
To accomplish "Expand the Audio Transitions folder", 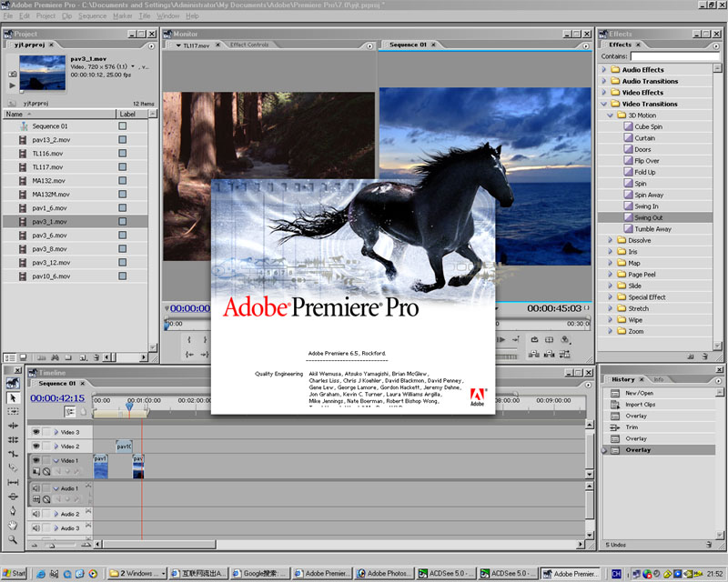I will 604,81.
